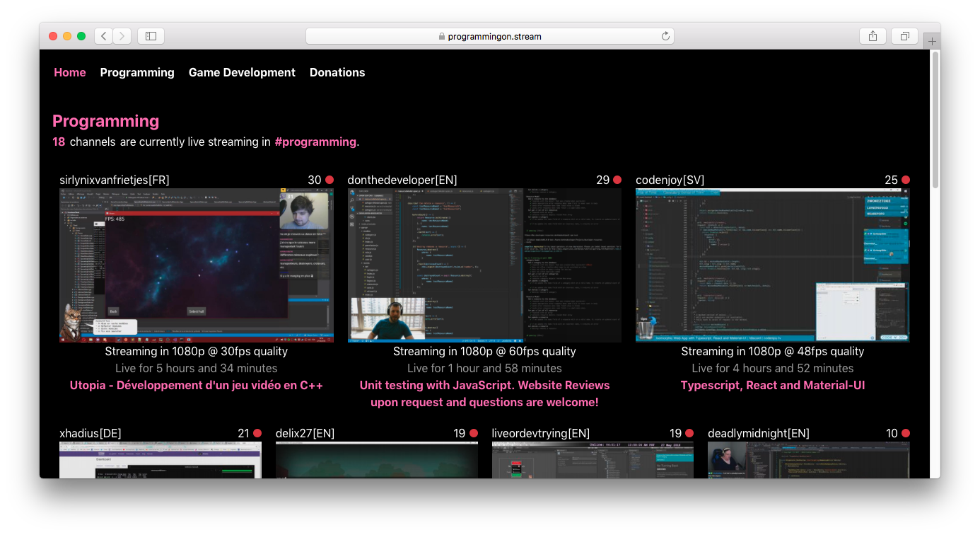This screenshot has width=980, height=535.
Task: Go back with the Safari back arrow
Action: 104,36
